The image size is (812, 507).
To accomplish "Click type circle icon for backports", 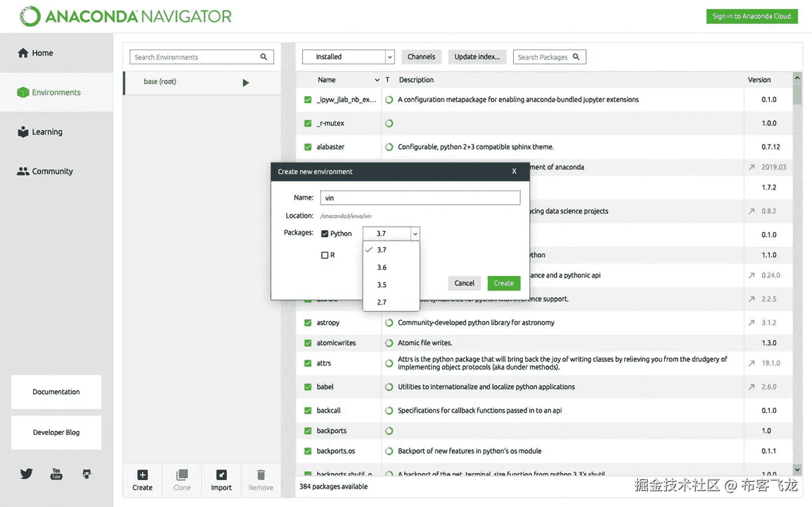I will 389,431.
